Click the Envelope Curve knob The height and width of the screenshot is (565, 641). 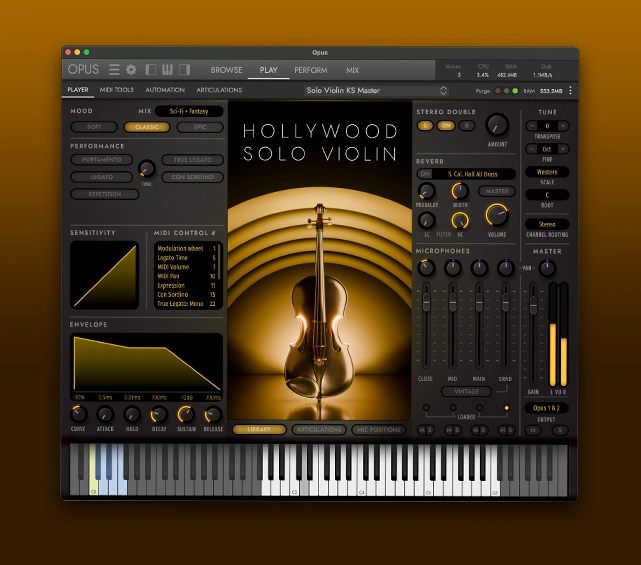(78, 415)
